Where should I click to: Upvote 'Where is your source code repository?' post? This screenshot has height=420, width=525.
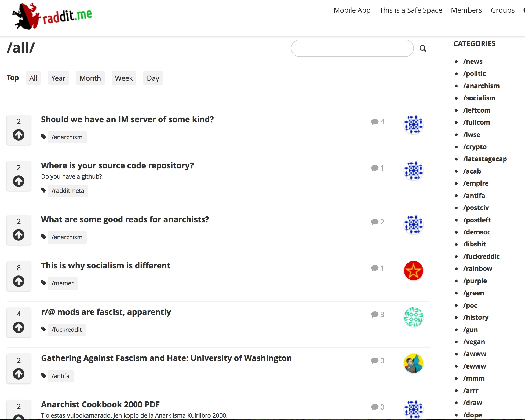click(x=19, y=181)
